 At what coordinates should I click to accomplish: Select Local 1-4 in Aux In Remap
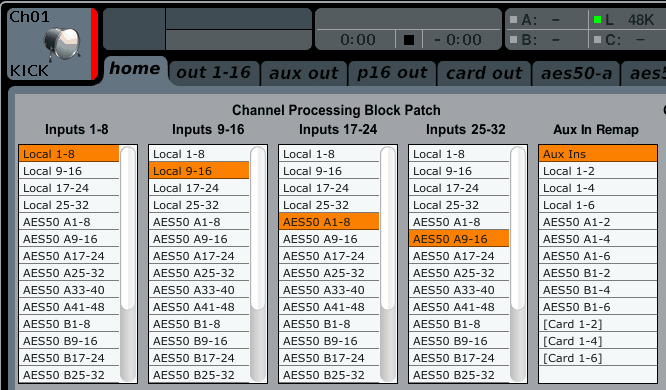click(598, 188)
